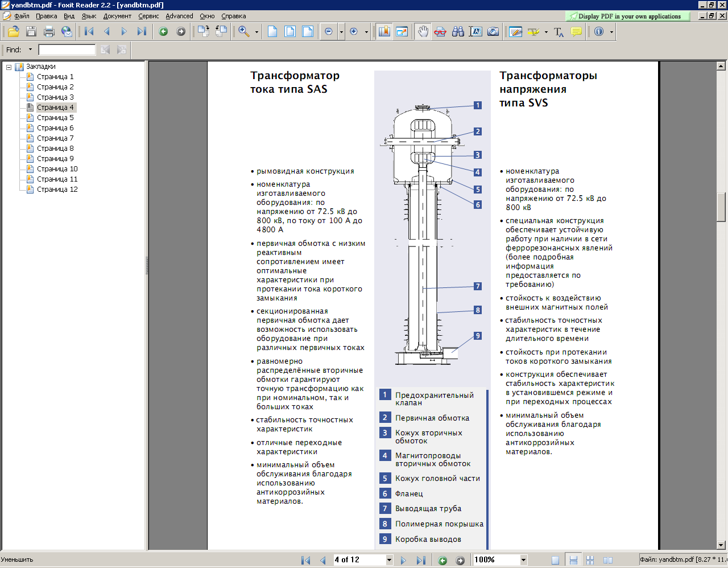728x568 pixels.
Task: Click the Email document globe icon
Action: coord(67,32)
